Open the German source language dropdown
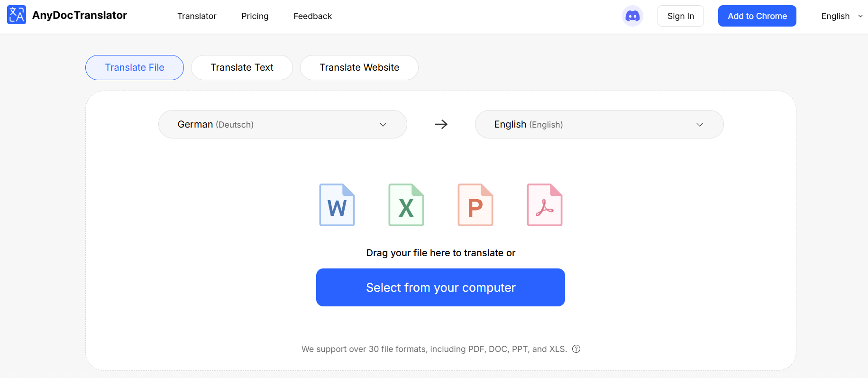 (283, 124)
